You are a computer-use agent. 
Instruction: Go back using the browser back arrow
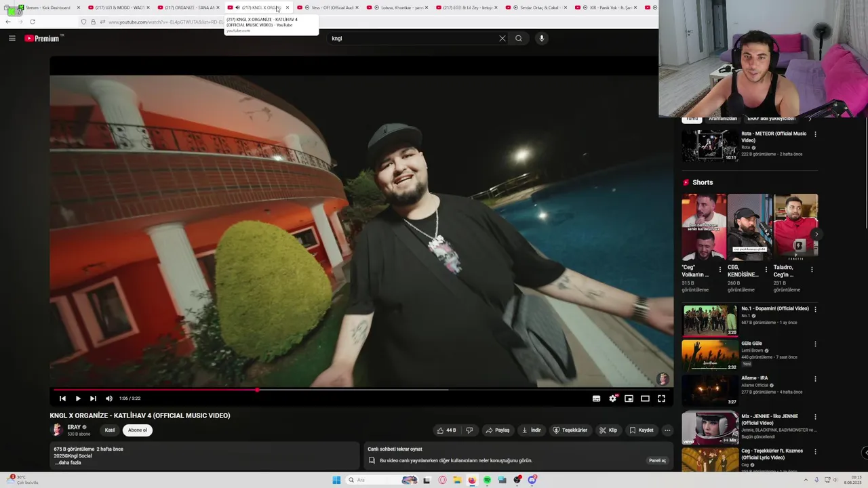7,22
